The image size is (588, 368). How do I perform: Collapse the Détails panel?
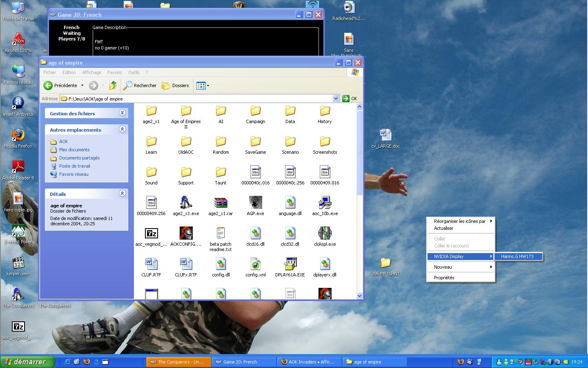pyautogui.click(x=122, y=193)
